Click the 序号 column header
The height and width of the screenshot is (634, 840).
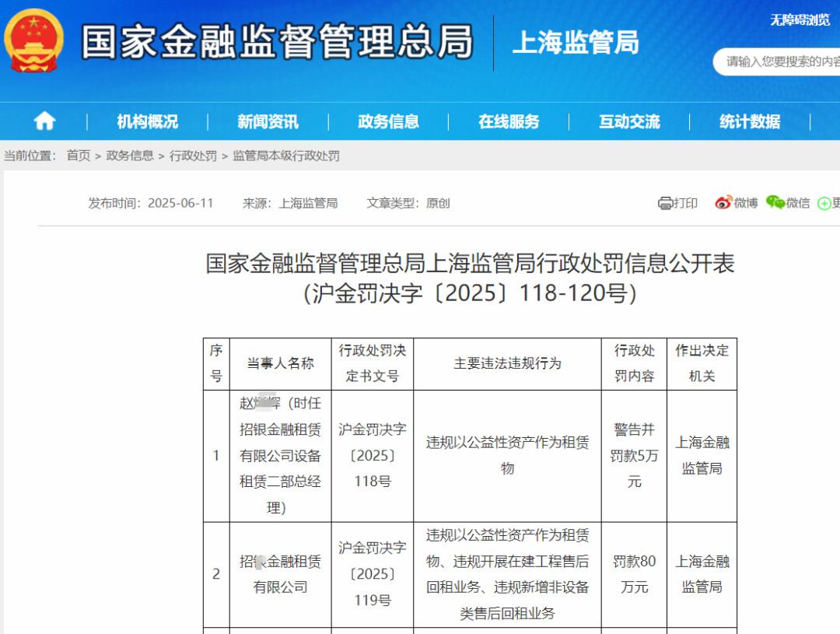coord(216,363)
